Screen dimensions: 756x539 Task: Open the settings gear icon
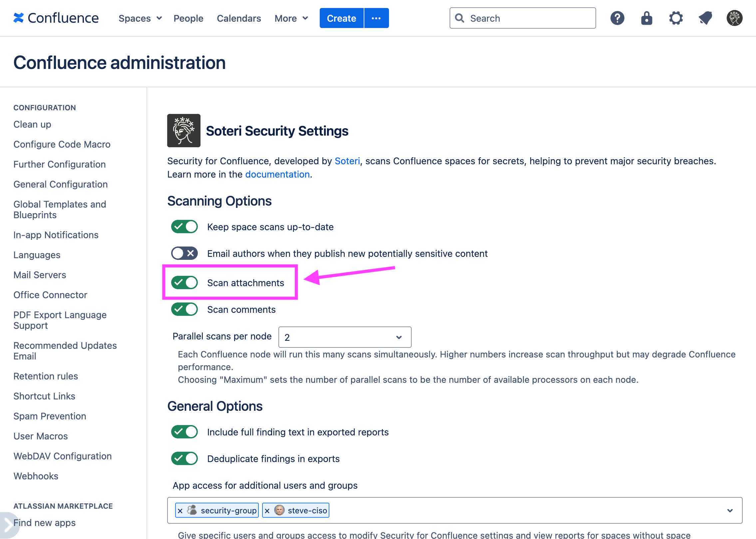[x=676, y=18]
